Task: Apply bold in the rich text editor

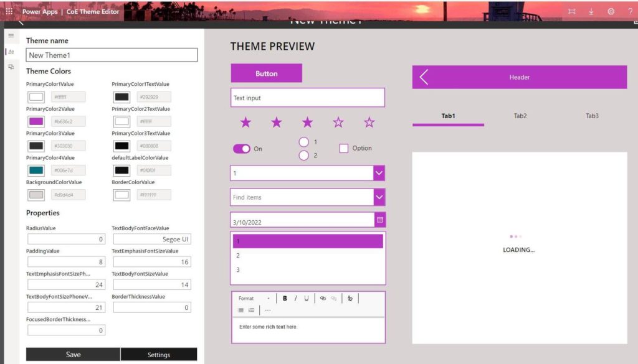Action: [x=285, y=298]
